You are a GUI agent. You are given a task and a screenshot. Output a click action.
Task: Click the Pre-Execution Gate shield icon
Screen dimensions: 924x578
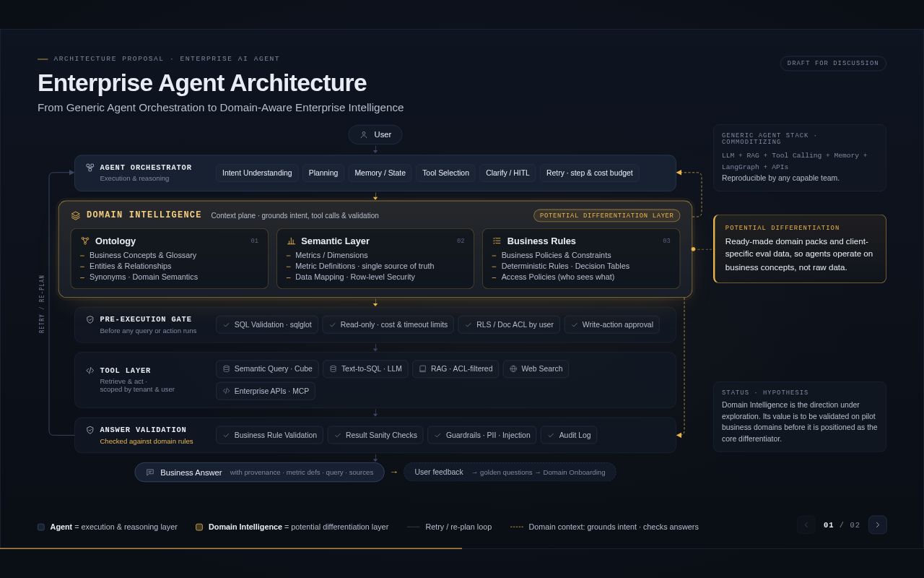coord(90,319)
